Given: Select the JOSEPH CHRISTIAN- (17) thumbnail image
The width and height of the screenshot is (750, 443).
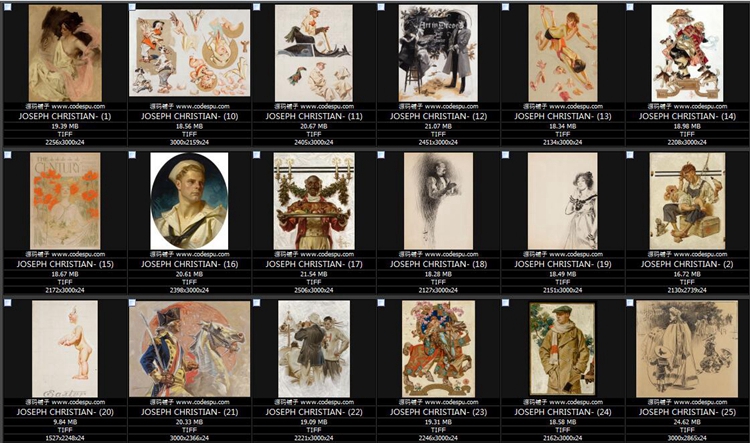Looking at the screenshot, I should point(313,200).
